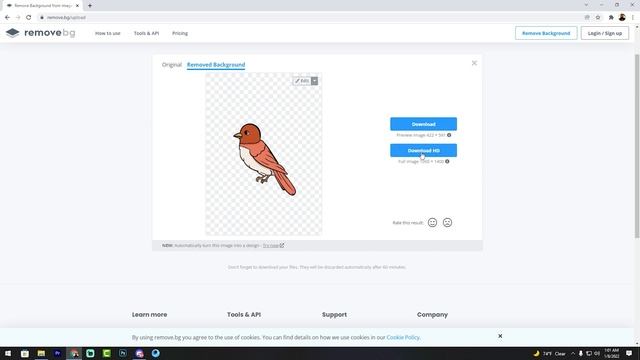Open the browser Extensions puzzle icon
640x360 pixels.
611,18
